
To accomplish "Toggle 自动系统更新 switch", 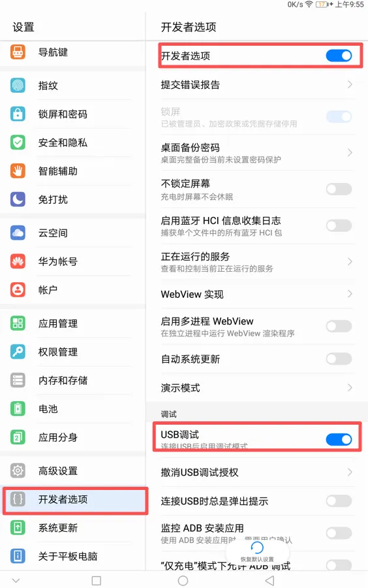I will pos(339,359).
